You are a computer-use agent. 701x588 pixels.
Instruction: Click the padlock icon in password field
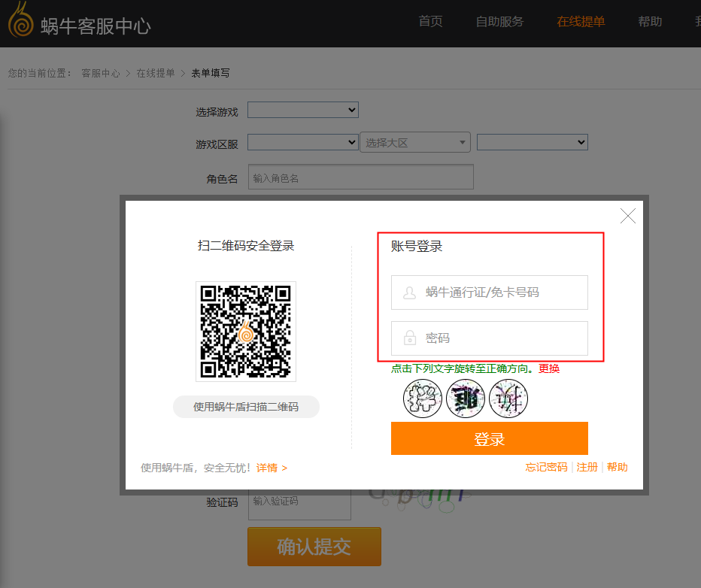[410, 338]
